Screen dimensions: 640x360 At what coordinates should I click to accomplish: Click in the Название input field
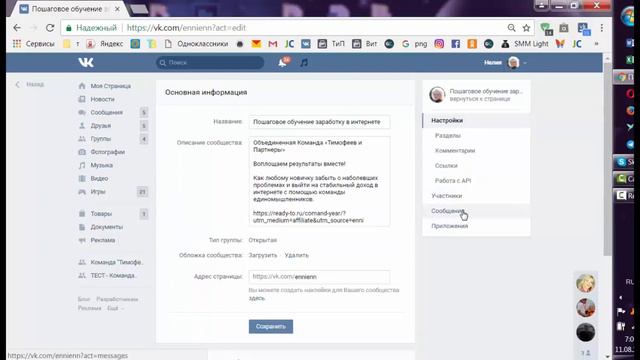319,122
